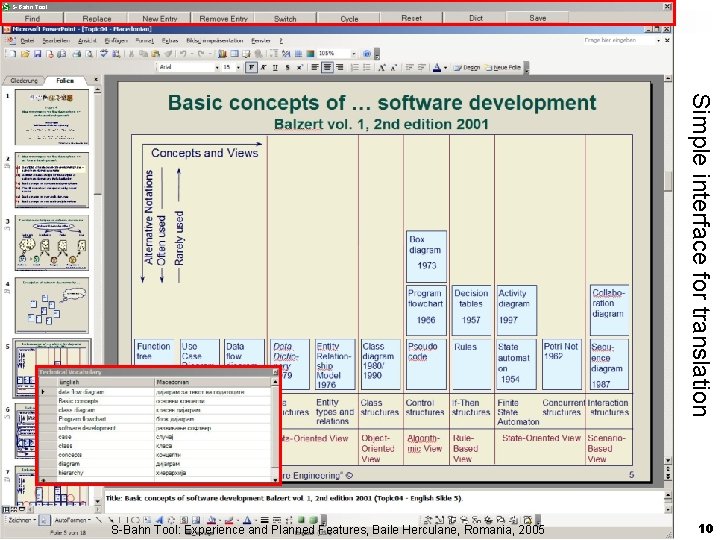
Task: Toggle text Shadow formatting
Action: pyautogui.click(x=287, y=68)
